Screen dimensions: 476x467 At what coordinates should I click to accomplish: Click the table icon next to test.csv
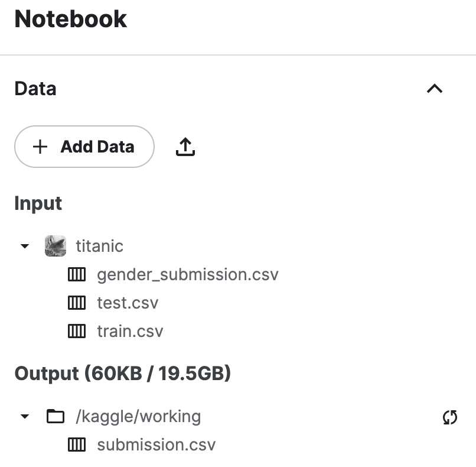pos(77,303)
